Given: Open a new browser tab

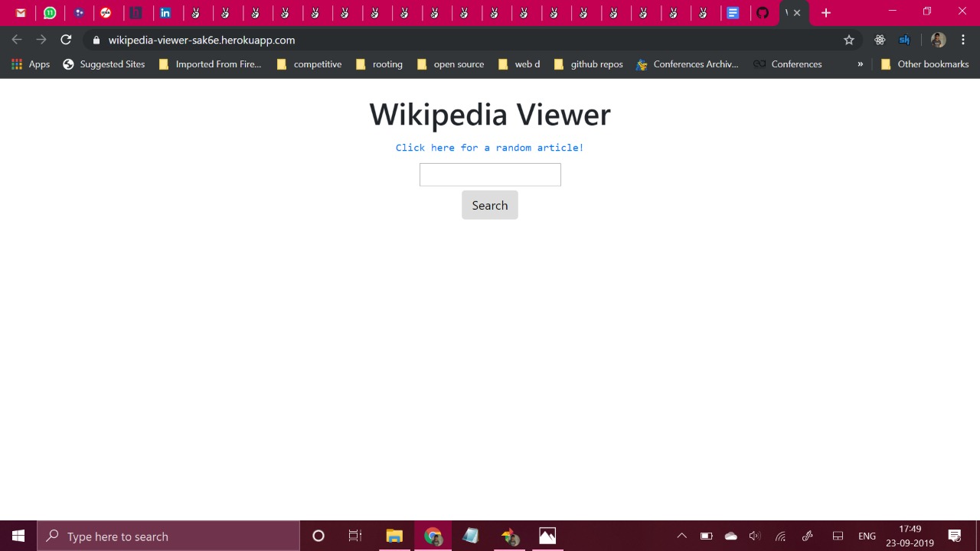Looking at the screenshot, I should pos(826,13).
